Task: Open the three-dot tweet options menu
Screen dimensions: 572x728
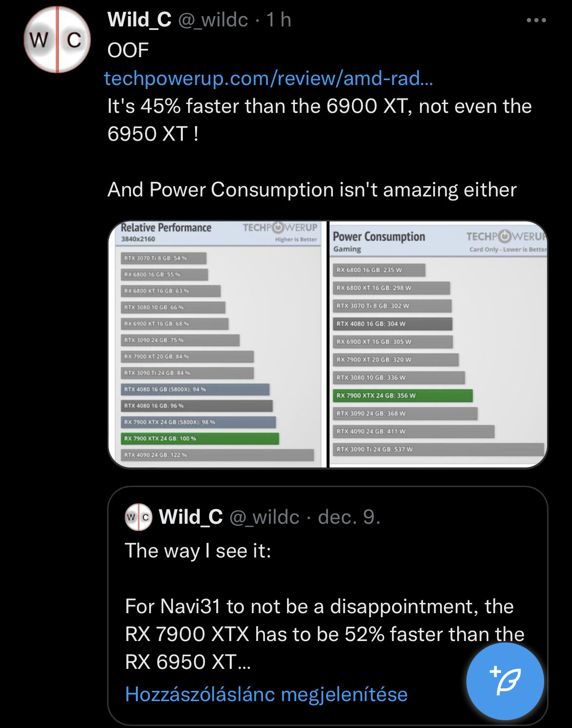Action: [x=536, y=21]
